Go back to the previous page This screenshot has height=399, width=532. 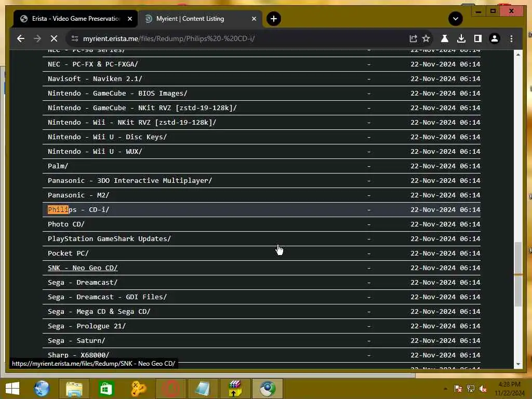pyautogui.click(x=21, y=38)
